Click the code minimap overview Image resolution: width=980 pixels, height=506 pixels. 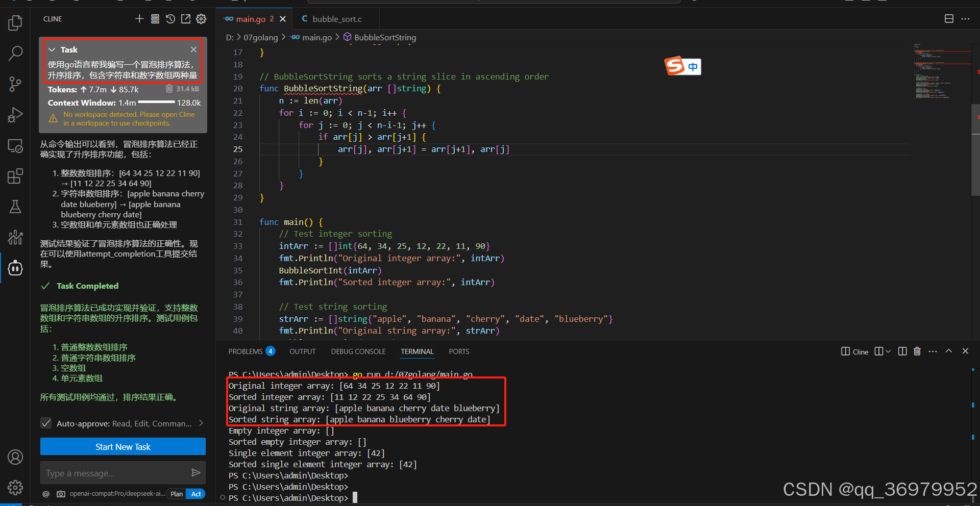tap(942, 71)
